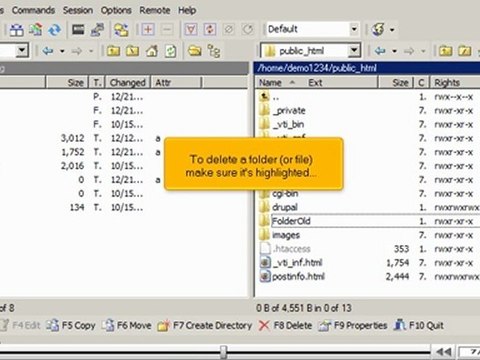
Task: Open the dropdown arrow next to globe icon
Action: point(392,30)
